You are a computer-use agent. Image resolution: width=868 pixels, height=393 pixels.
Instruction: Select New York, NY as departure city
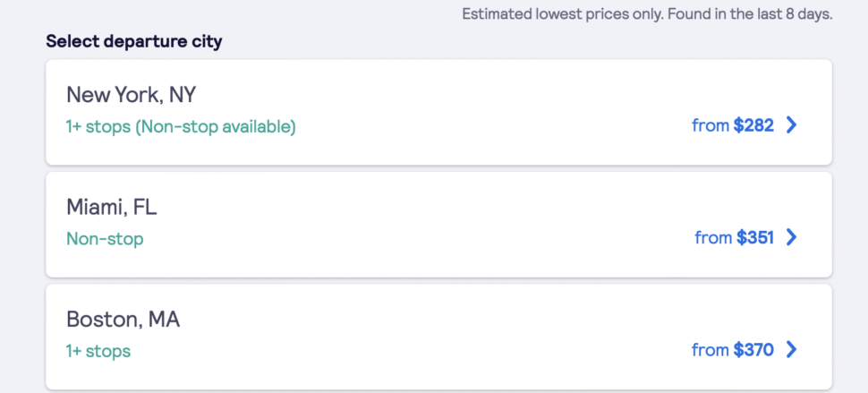pyautogui.click(x=131, y=95)
